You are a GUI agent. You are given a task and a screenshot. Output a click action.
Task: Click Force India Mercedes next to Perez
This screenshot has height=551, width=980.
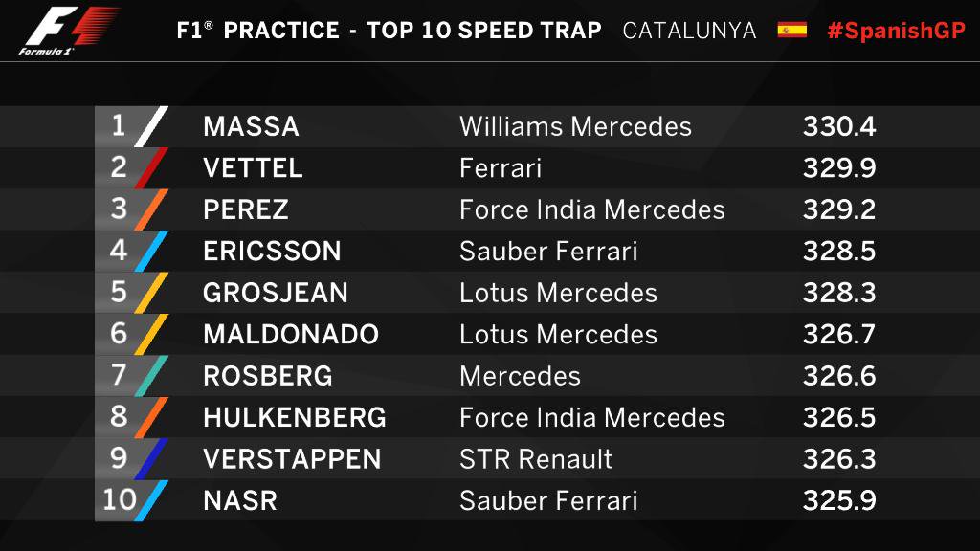tap(591, 209)
